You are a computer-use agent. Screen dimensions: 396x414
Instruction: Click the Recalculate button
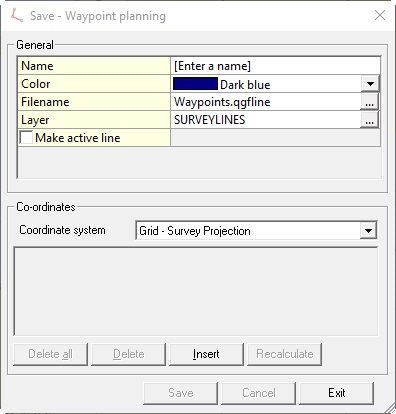(x=285, y=354)
